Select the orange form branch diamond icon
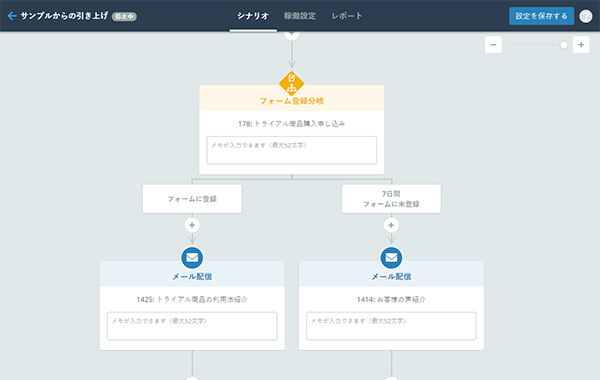The height and width of the screenshot is (380, 600). (x=292, y=83)
